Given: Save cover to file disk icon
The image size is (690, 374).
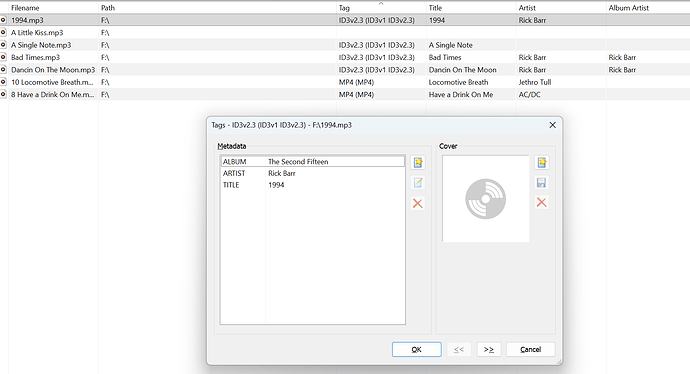Looking at the screenshot, I should tap(542, 183).
